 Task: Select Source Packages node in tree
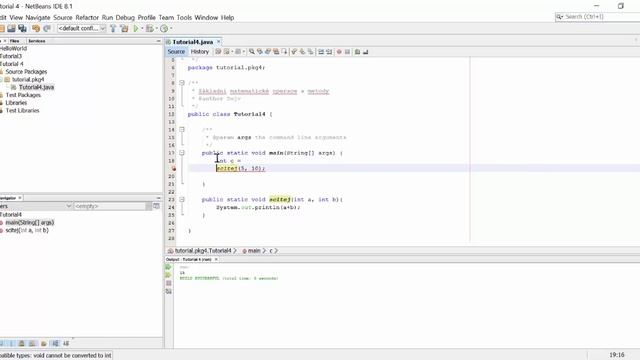[26, 72]
